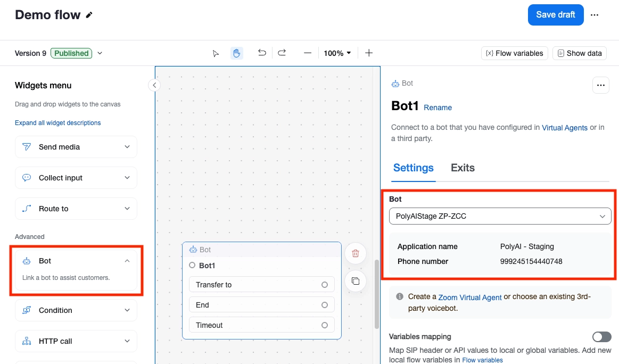Screen dimensions: 619x364
Task: Click the HTTP call widget icon
Action: click(27, 341)
